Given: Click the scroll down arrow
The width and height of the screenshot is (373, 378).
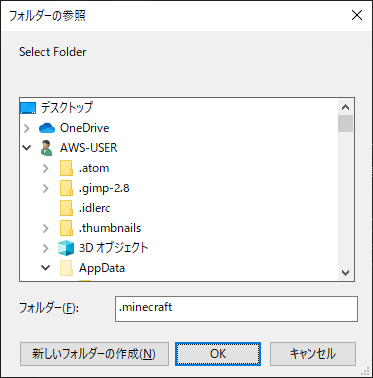Looking at the screenshot, I should tap(345, 273).
